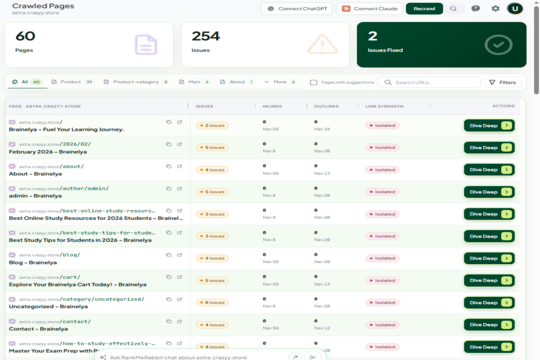Image resolution: width=540 pixels, height=360 pixels.
Task: Dive Deep into the /about/ row
Action: pyautogui.click(x=489, y=170)
